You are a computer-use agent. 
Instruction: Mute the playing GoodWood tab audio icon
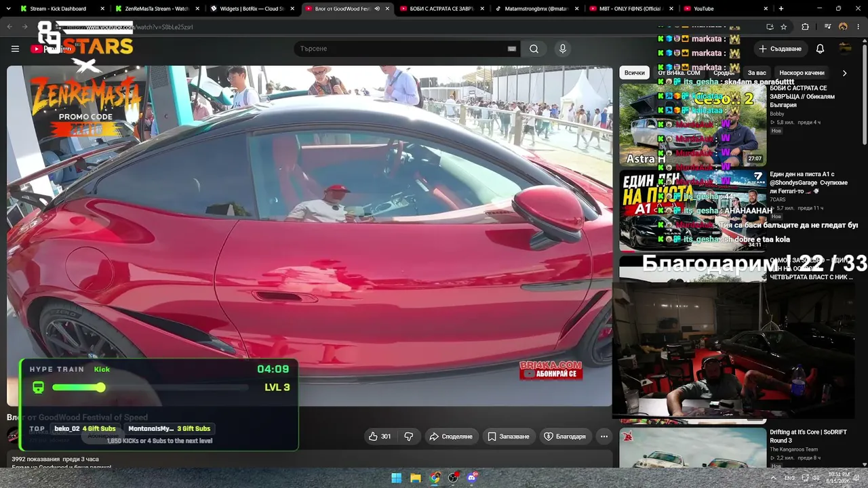pos(377,9)
